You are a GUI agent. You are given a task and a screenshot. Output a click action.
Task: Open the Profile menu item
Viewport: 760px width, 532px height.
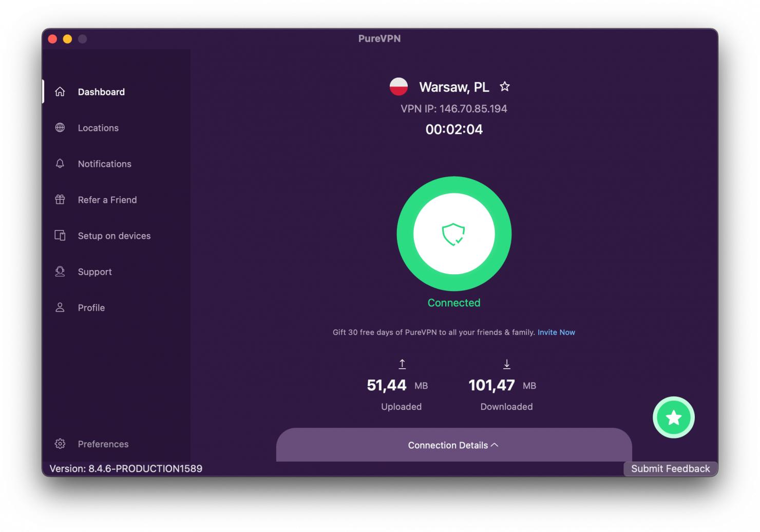[91, 308]
